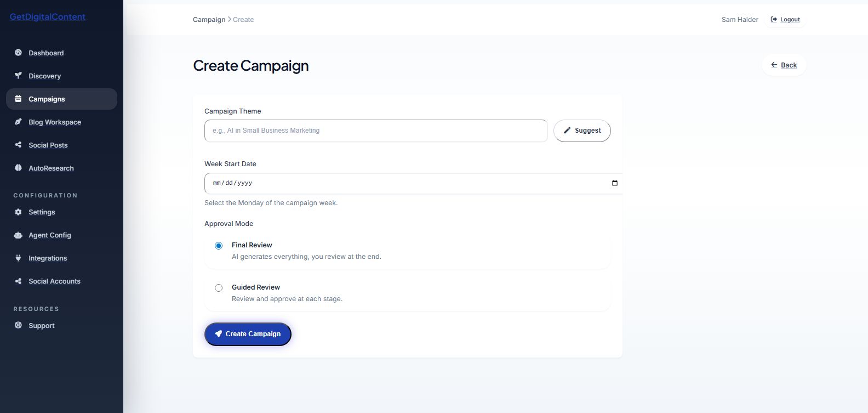This screenshot has height=413, width=868.
Task: Click the Campaigns calendar icon
Action: [18, 99]
